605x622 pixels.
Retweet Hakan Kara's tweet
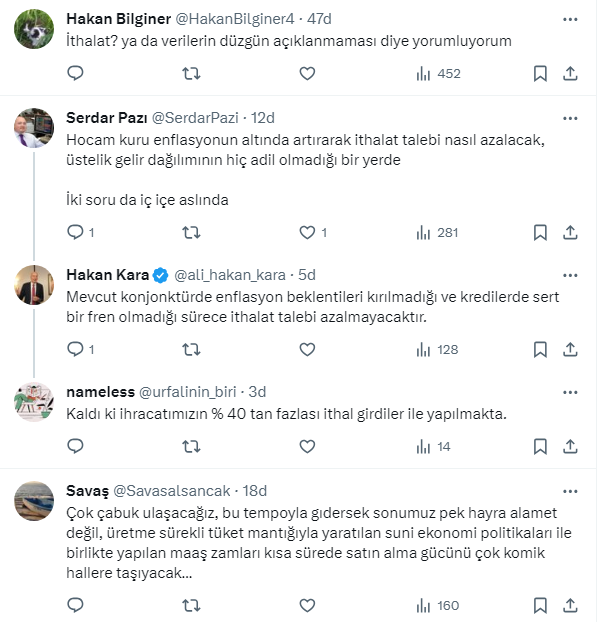191,349
